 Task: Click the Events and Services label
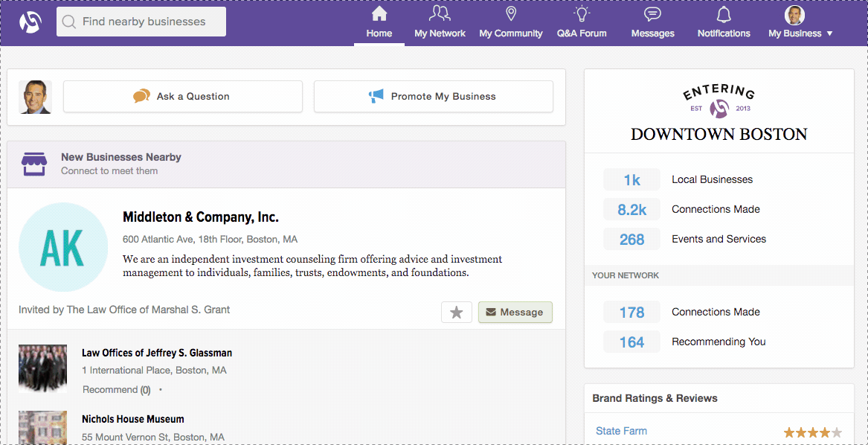click(718, 240)
